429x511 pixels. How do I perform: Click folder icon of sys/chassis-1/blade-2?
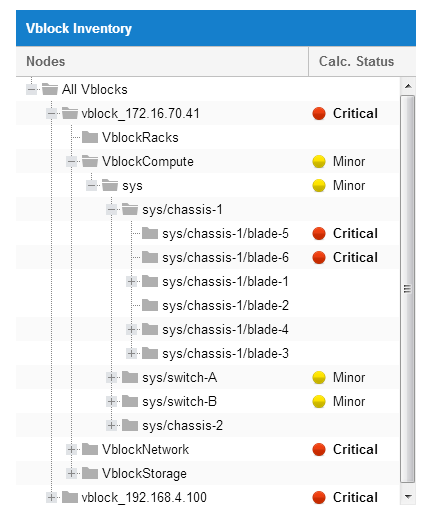coord(150,305)
